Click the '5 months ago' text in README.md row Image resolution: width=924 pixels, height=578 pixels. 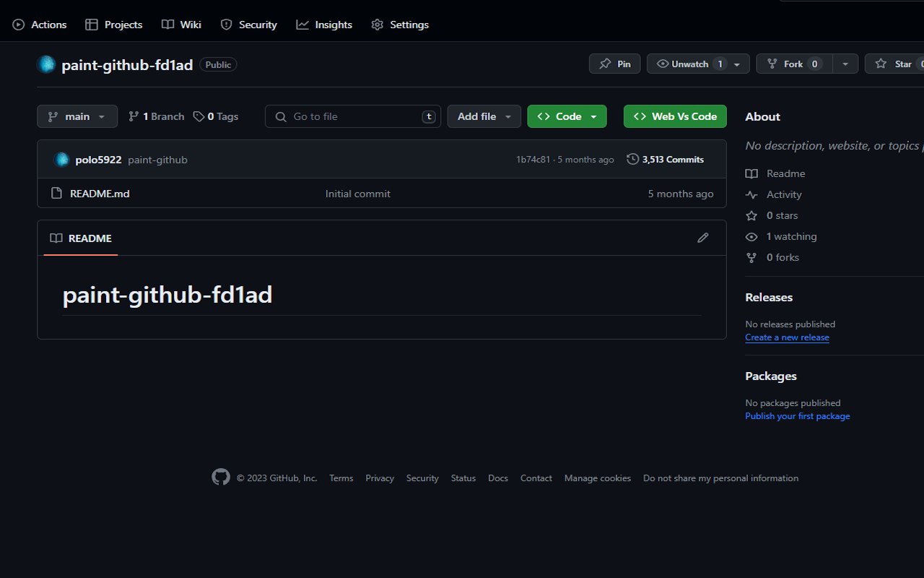pyautogui.click(x=681, y=194)
